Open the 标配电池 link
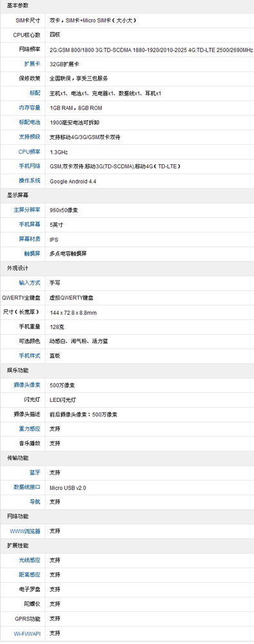The image size is (254, 644). (30, 122)
